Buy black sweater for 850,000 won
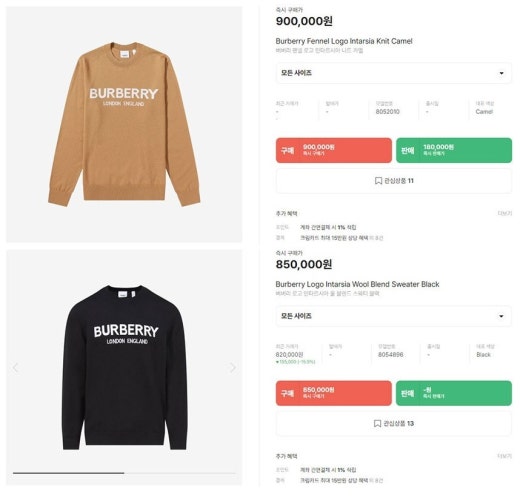 click(334, 393)
